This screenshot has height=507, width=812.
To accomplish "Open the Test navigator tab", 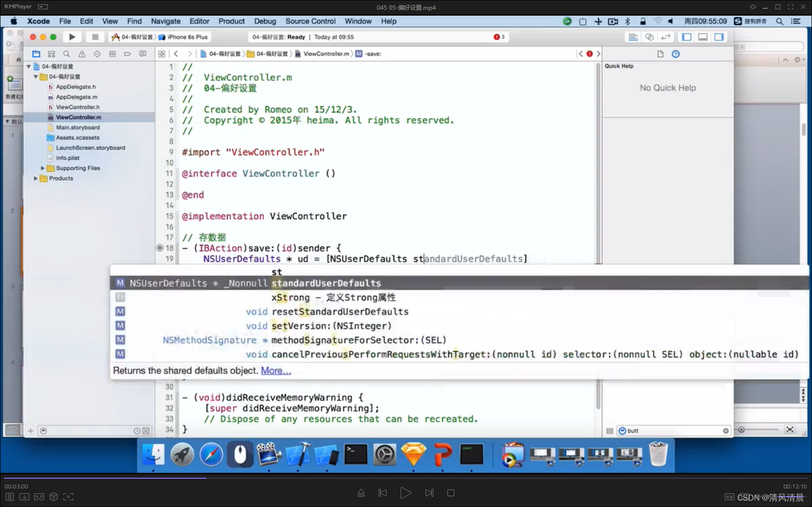I will tap(97, 54).
